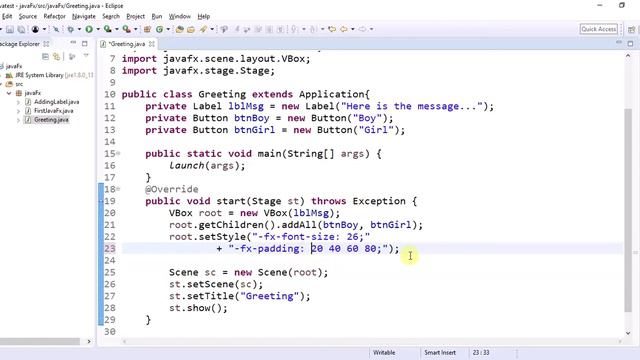Click the Forward navigation arrow icon
The width and height of the screenshot is (640, 360).
(362, 29)
